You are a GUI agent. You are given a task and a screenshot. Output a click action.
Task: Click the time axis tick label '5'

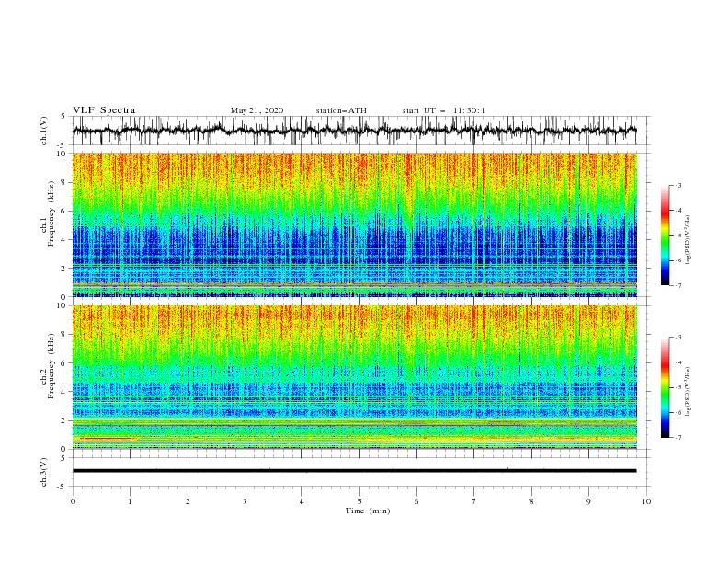click(x=359, y=501)
